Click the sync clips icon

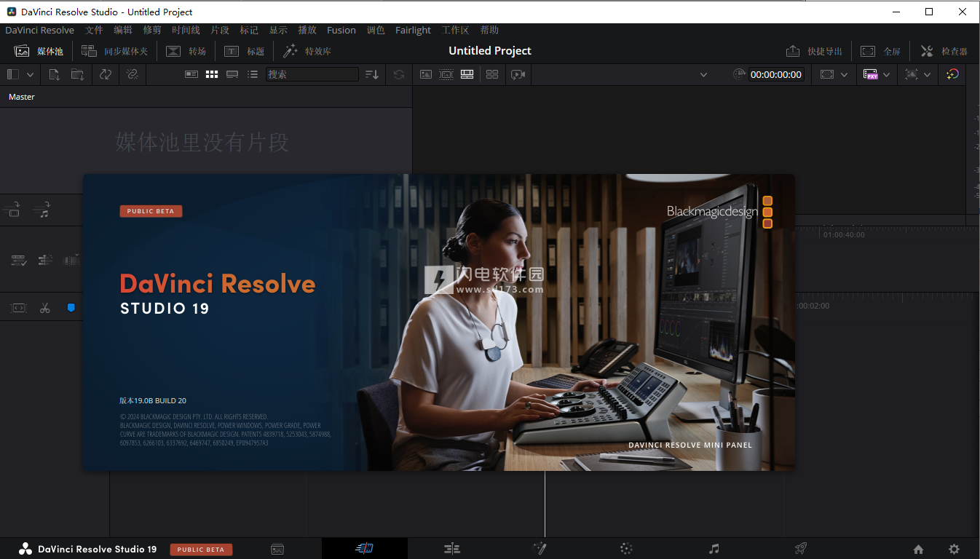(106, 74)
